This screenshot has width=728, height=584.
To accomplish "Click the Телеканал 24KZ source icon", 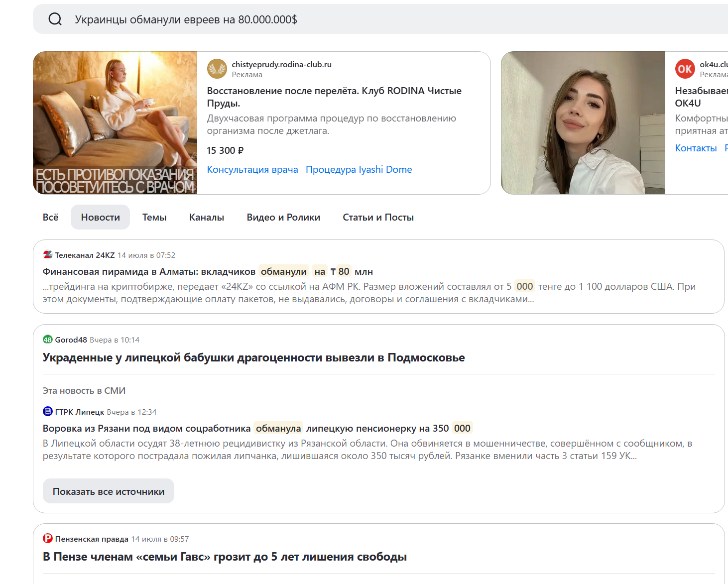I will click(48, 255).
